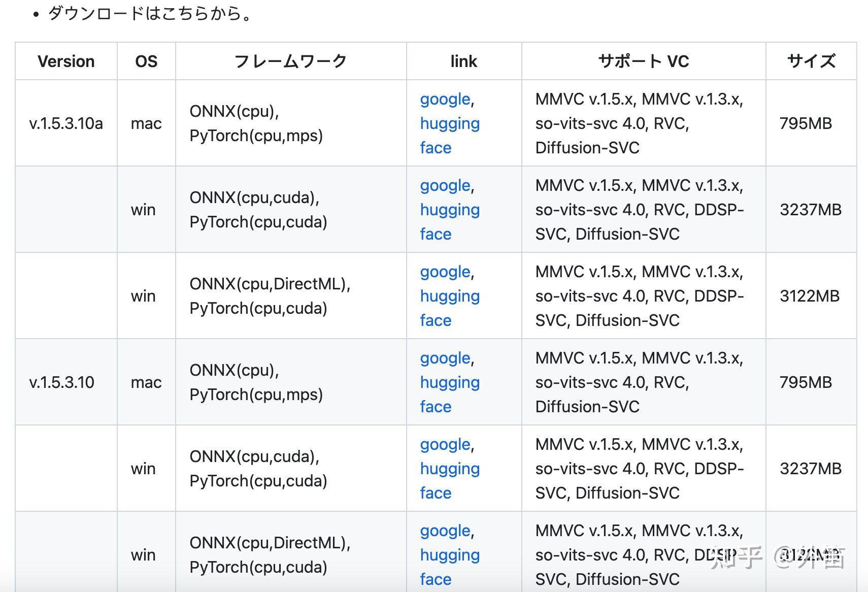
Task: Open hugging face link, v.1.5.3.10a ONNX(cpu,cuda) row
Action: point(450,222)
